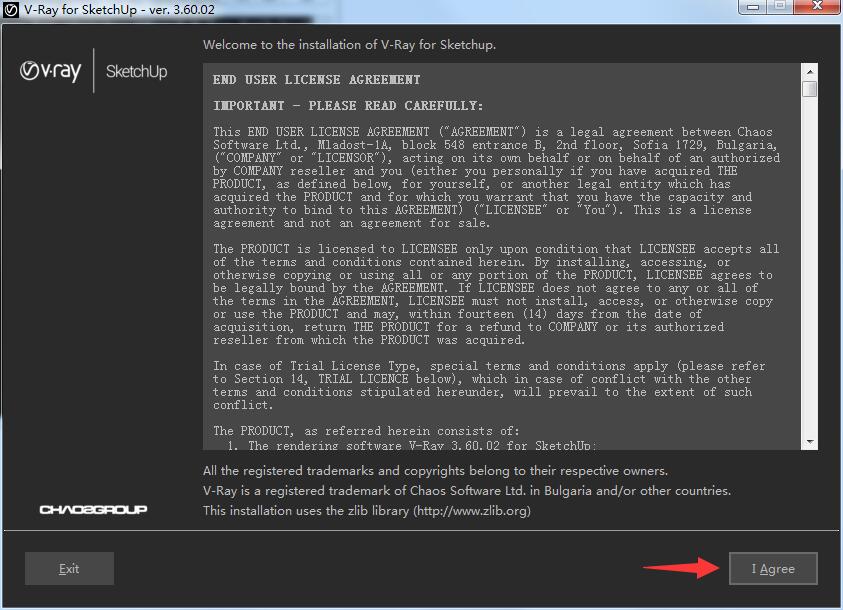Screen dimensions: 843x610
Task: Click the 'Welcome to the installation' text
Action: 349,45
